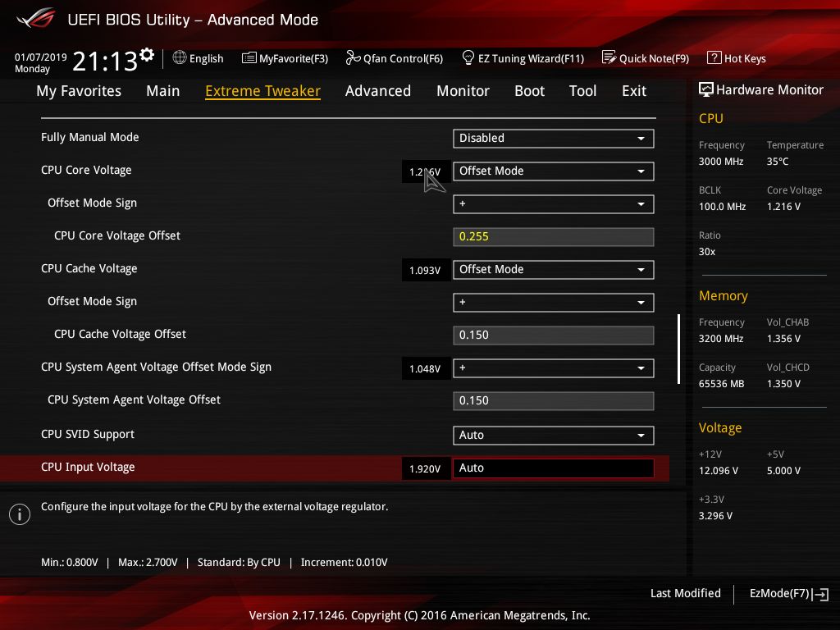Screen dimensions: 840x630
Task: Click the 1.356 V Vol_CHAB value
Action: point(783,339)
